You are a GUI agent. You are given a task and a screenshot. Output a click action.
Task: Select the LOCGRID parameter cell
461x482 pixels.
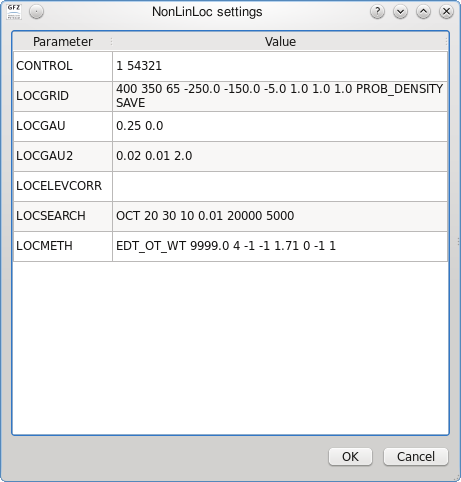(x=63, y=96)
